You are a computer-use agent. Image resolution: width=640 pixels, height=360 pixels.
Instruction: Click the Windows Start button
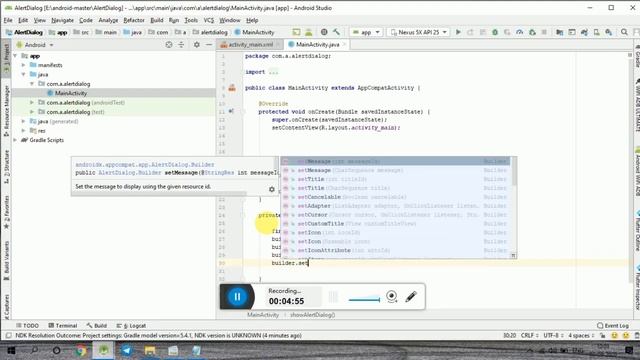click(x=11, y=350)
